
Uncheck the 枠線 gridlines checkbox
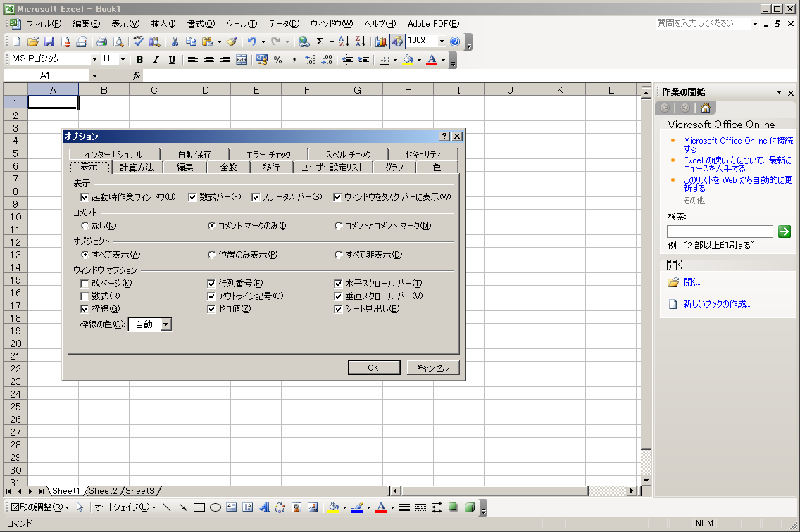click(x=85, y=309)
